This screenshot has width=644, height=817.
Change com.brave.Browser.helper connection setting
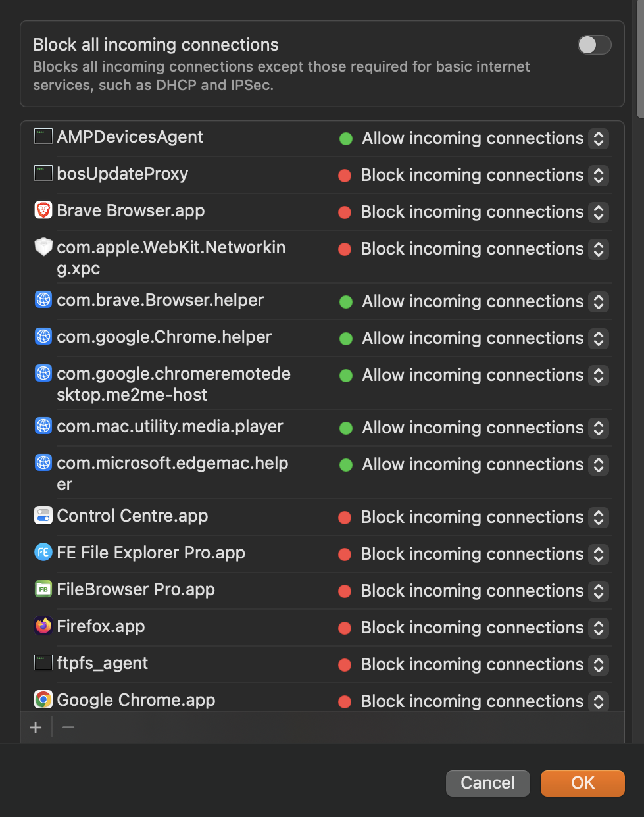[x=598, y=302]
